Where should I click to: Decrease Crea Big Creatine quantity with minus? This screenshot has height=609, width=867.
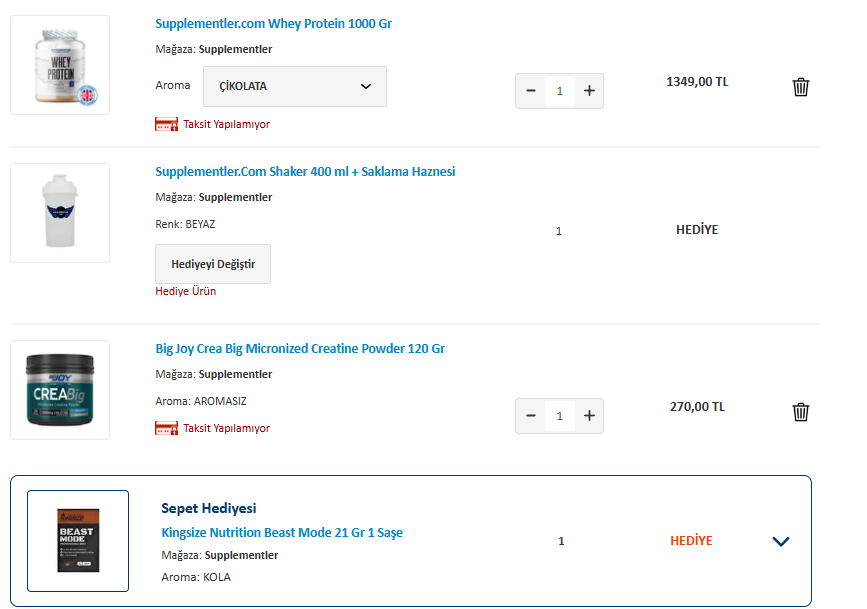[x=531, y=416]
